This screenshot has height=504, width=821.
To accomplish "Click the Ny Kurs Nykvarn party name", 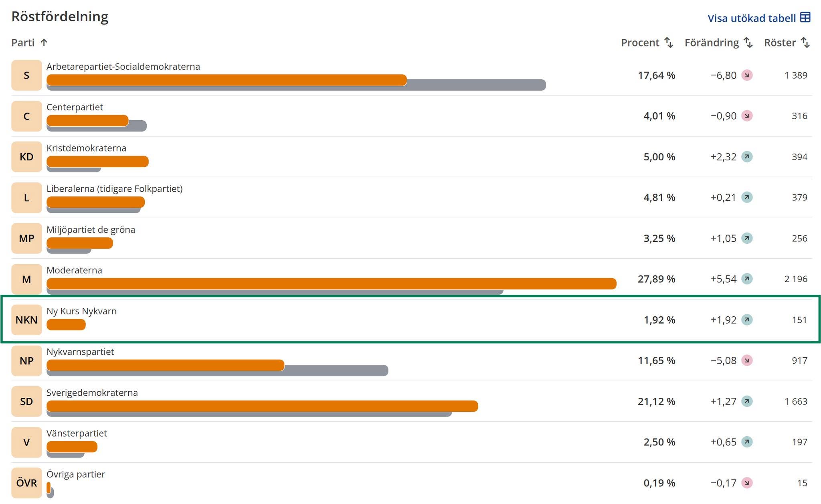I will click(x=81, y=311).
